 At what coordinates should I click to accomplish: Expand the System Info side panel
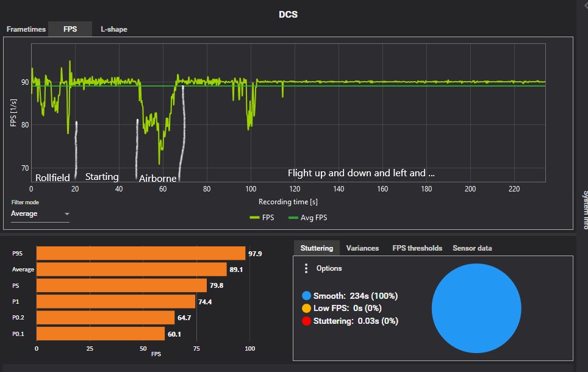point(584,210)
